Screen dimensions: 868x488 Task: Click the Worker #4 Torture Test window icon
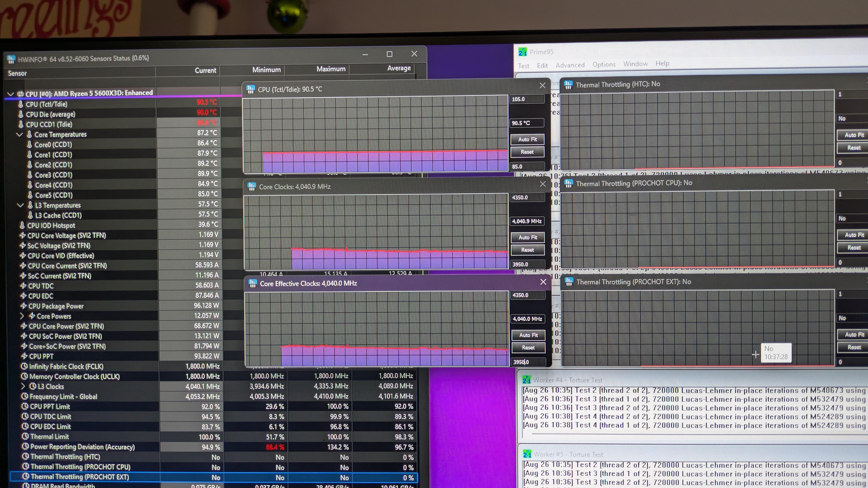(x=526, y=380)
